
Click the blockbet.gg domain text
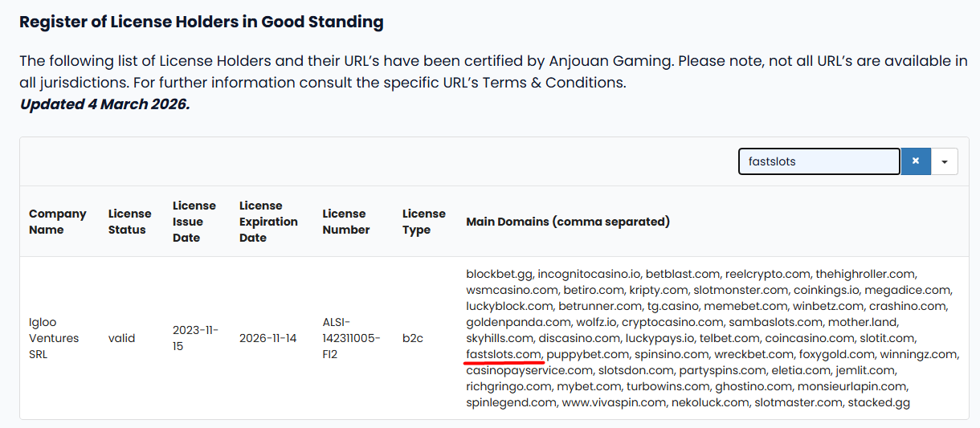click(x=499, y=274)
